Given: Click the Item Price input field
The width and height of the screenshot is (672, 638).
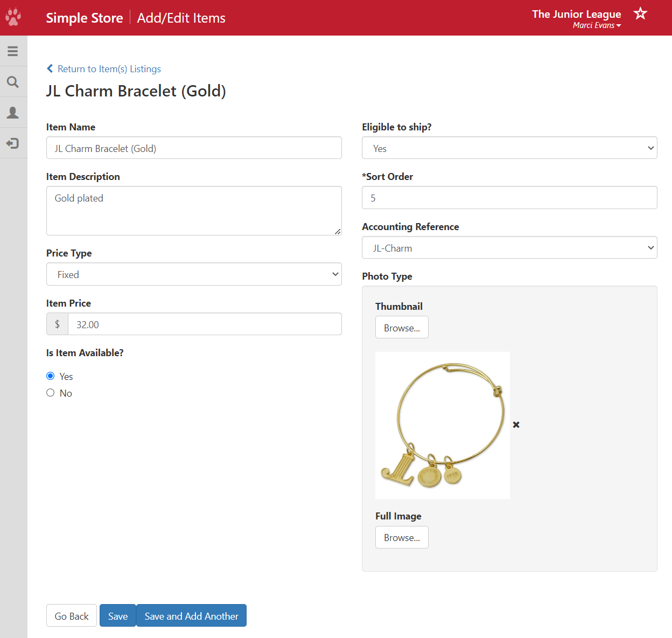Looking at the screenshot, I should [x=205, y=324].
